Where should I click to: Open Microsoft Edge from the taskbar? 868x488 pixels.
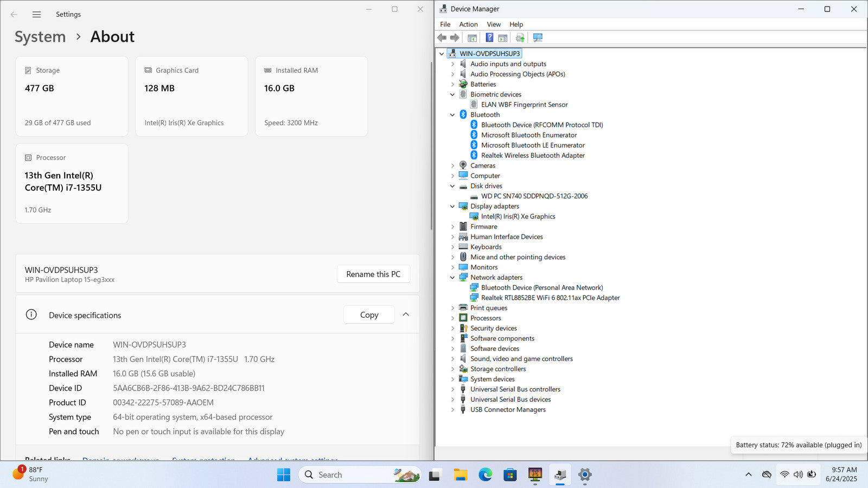click(x=485, y=475)
